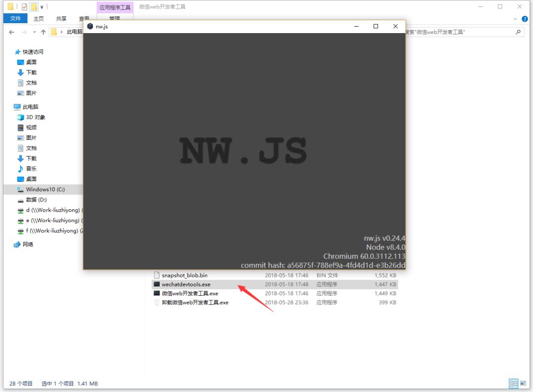
Task: Click the nw.js window title icon
Action: click(90, 27)
